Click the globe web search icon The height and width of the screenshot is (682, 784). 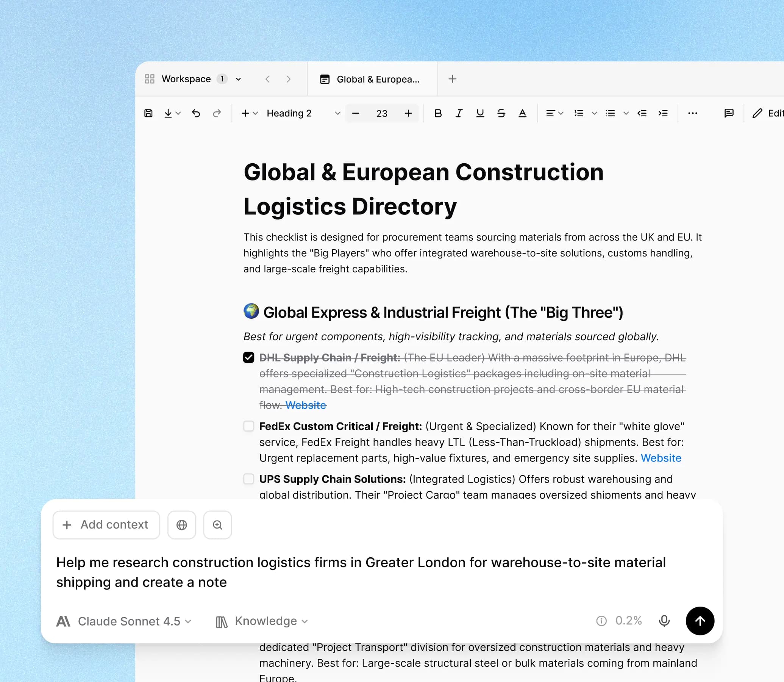(x=181, y=525)
